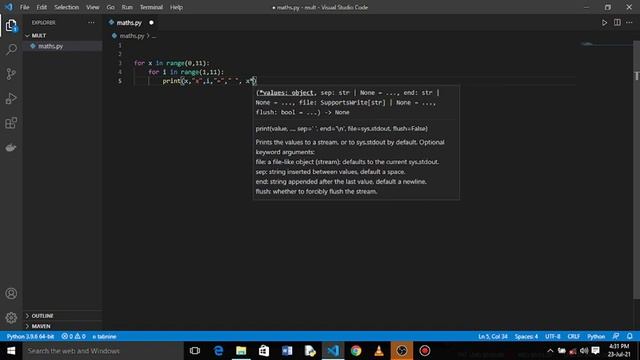
Task: Open File Explorer from taskbar
Action: [x=241, y=351]
